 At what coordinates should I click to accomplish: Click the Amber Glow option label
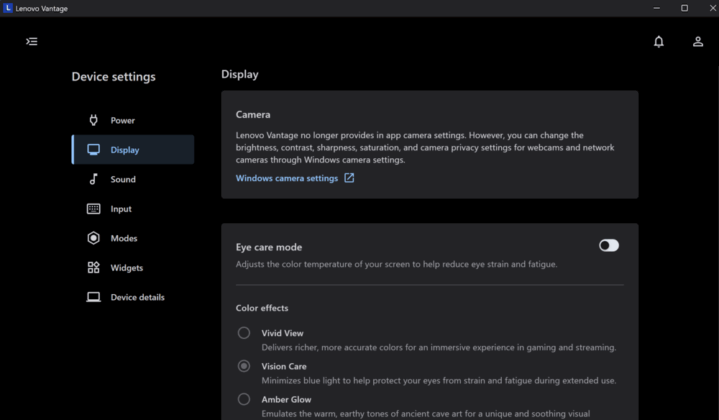(x=286, y=399)
